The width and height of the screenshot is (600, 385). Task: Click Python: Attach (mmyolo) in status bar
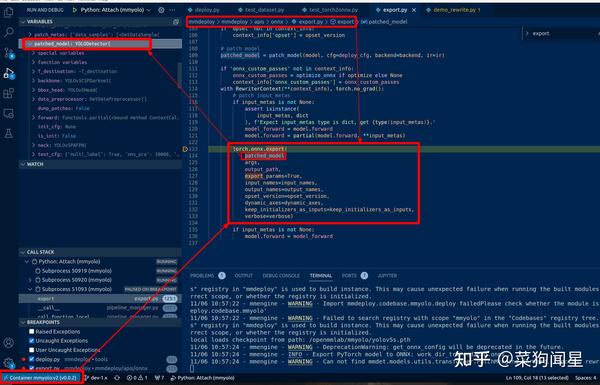point(203,378)
